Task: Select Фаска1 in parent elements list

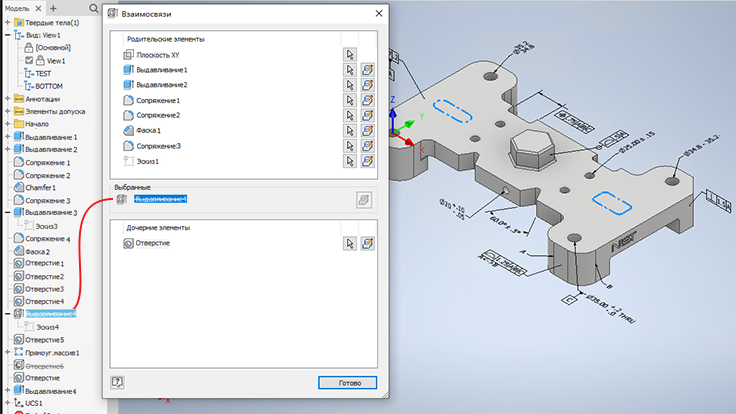Action: point(148,130)
